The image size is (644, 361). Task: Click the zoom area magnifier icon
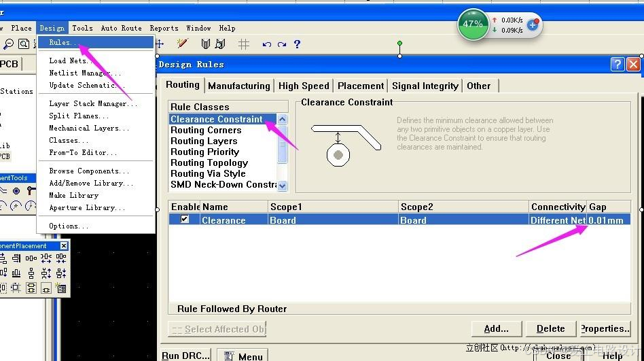[x=24, y=44]
